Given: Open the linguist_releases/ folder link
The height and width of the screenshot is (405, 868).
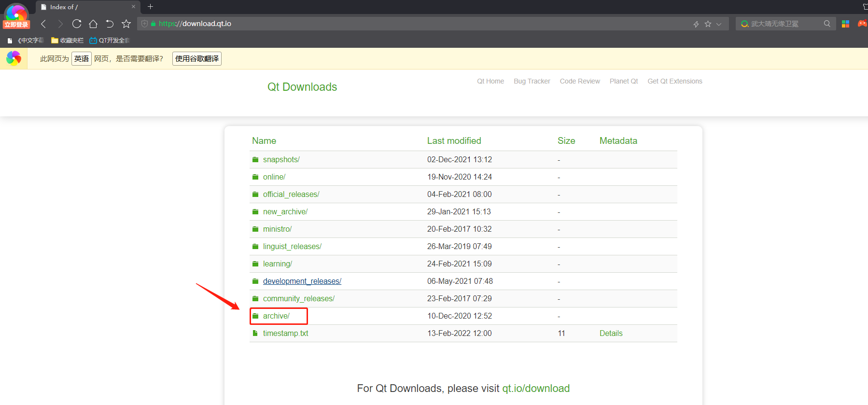Looking at the screenshot, I should [x=292, y=247].
